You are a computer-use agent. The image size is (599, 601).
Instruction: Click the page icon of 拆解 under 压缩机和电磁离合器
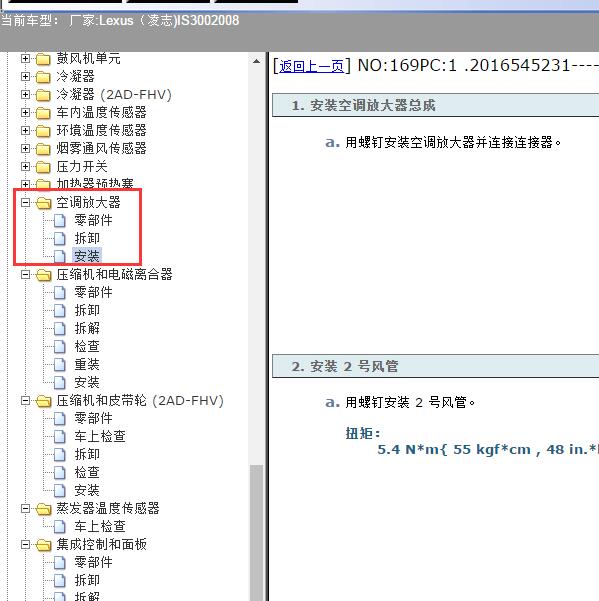60,328
